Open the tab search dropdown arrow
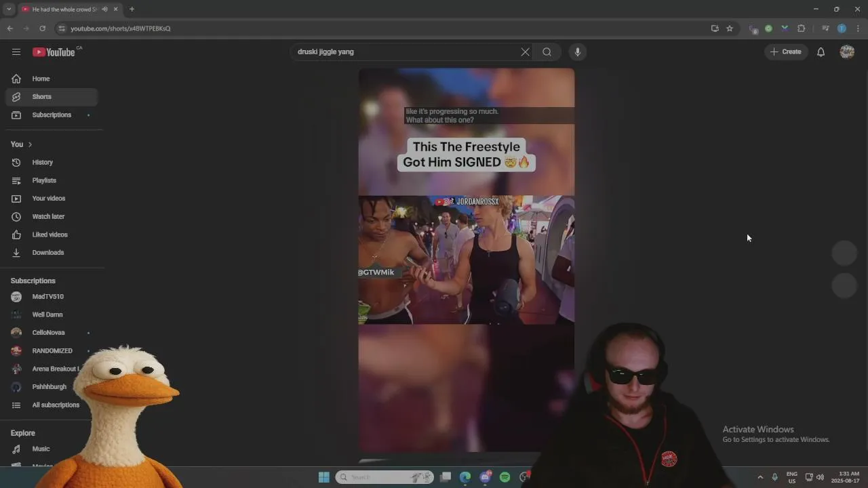The height and width of the screenshot is (488, 868). click(x=9, y=9)
